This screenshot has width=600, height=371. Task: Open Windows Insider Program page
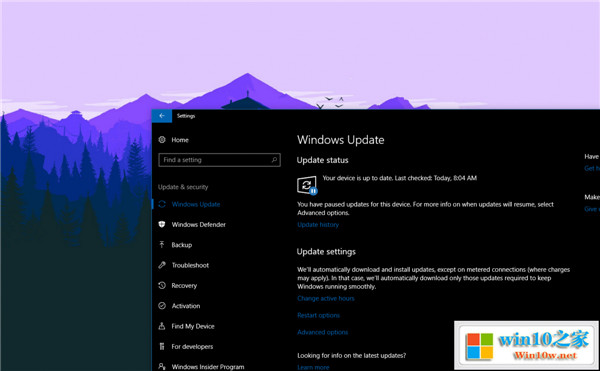tap(208, 367)
